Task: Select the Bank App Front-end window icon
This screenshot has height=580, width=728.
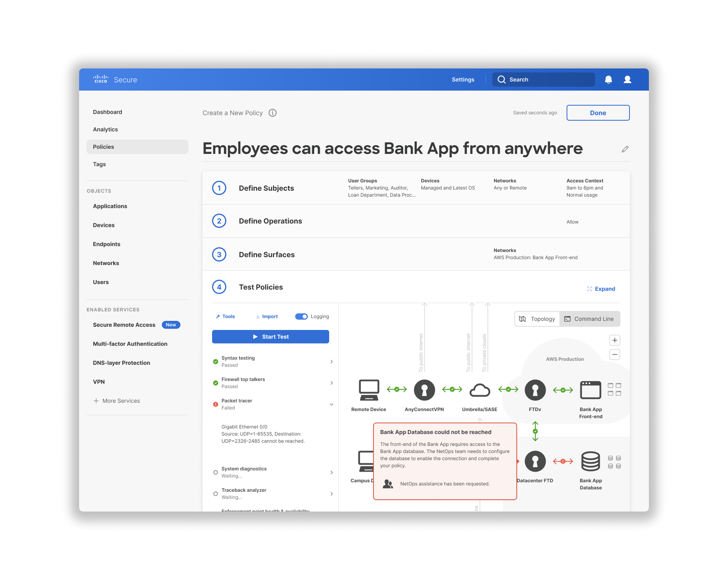Action: [x=591, y=390]
